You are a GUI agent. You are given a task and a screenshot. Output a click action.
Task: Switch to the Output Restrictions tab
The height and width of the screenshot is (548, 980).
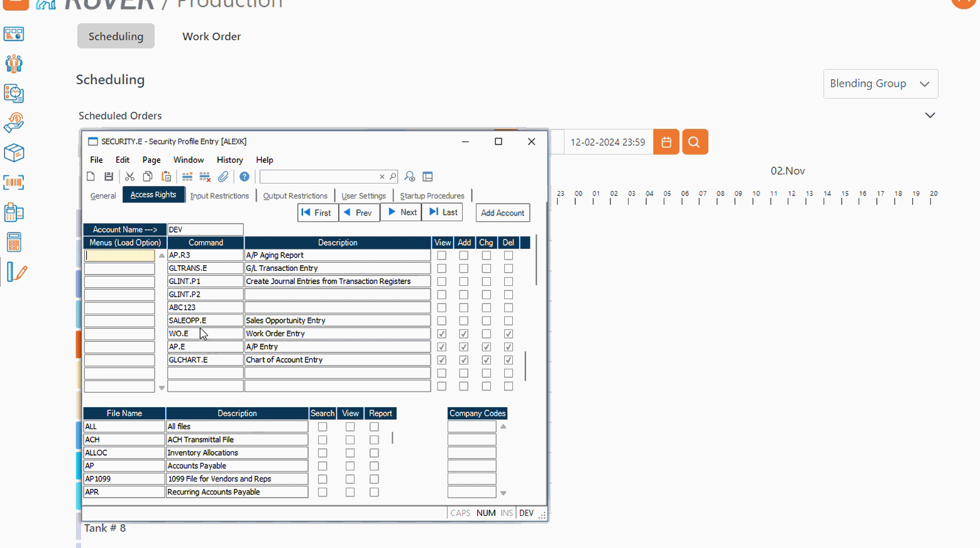[295, 195]
